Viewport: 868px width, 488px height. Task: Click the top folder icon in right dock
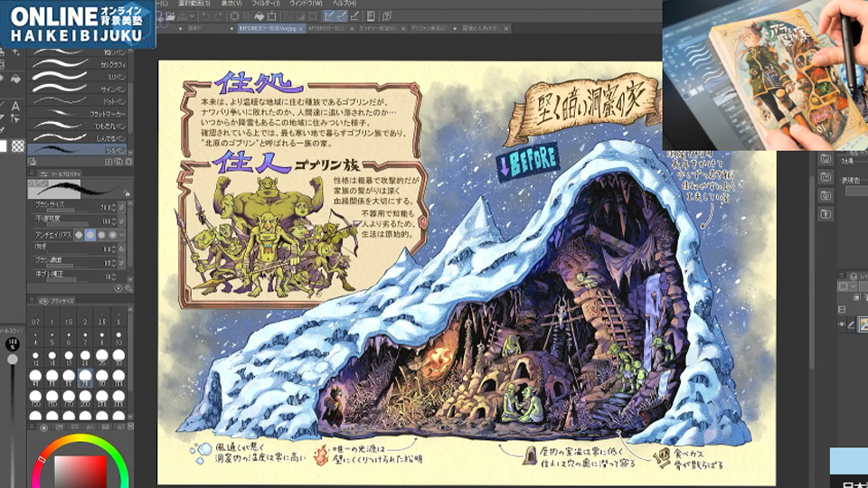[826, 159]
